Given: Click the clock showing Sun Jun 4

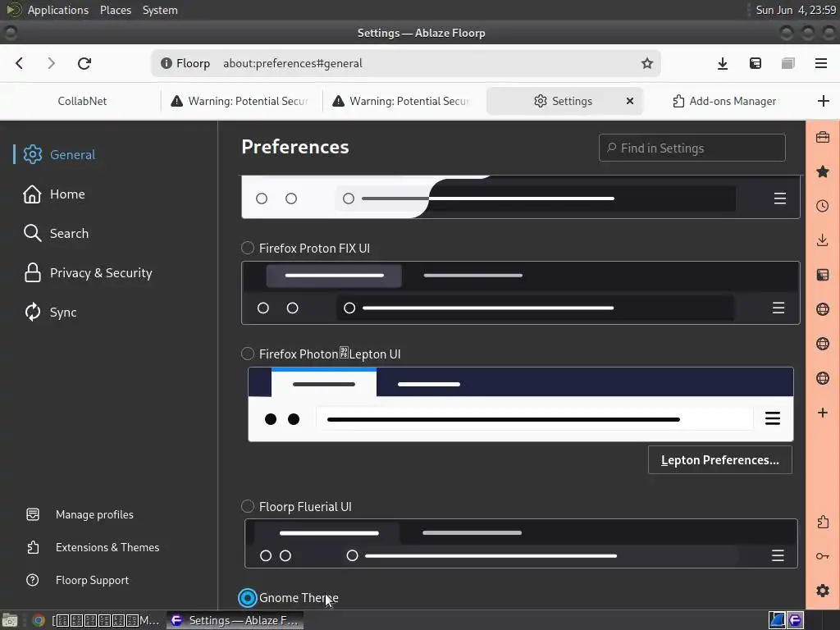Looking at the screenshot, I should (x=796, y=10).
